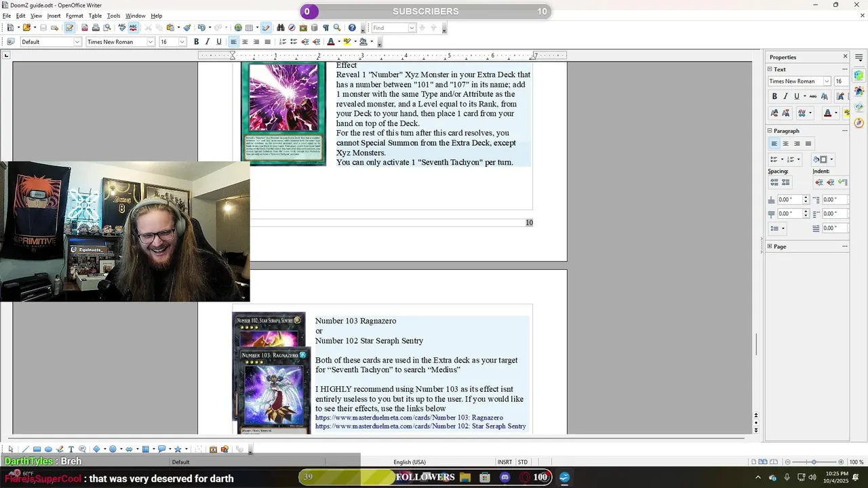Click the Print icon in toolbar
This screenshot has height=488, width=868.
[x=96, y=28]
